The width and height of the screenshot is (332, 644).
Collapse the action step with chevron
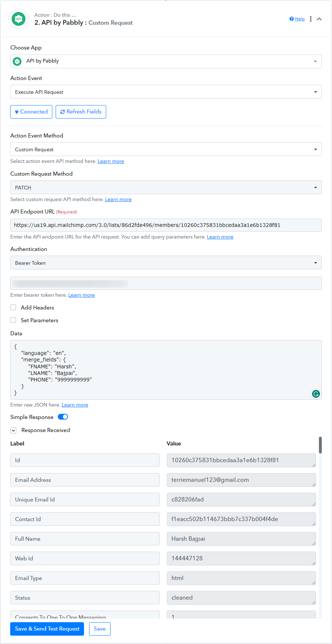(x=319, y=19)
